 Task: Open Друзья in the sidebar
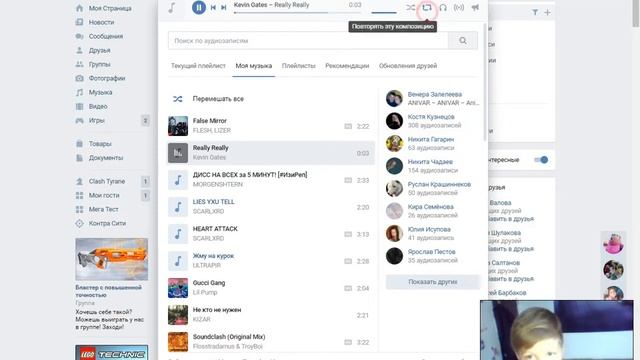(x=99, y=50)
